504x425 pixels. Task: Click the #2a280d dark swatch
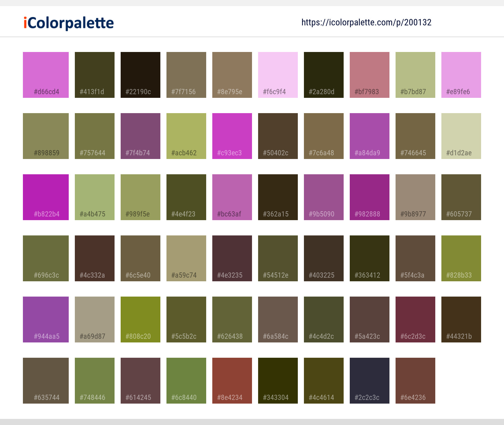(323, 75)
